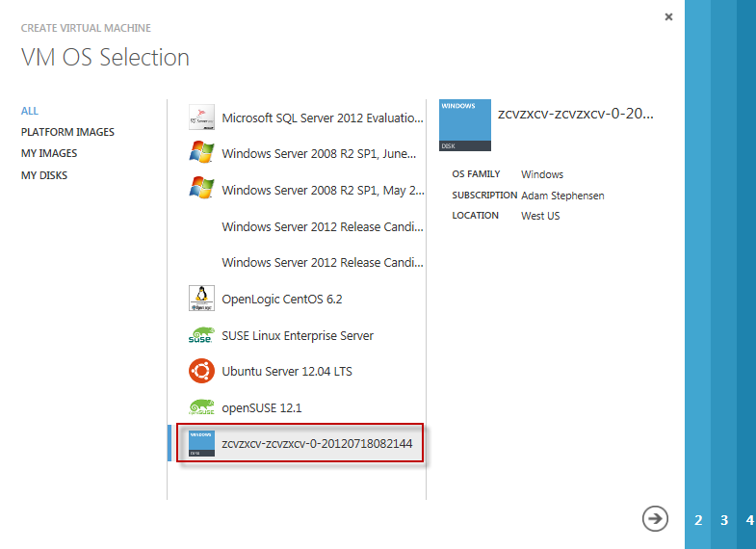Image resolution: width=756 pixels, height=549 pixels.
Task: Click the Ubuntu orange circle logo
Action: point(201,371)
